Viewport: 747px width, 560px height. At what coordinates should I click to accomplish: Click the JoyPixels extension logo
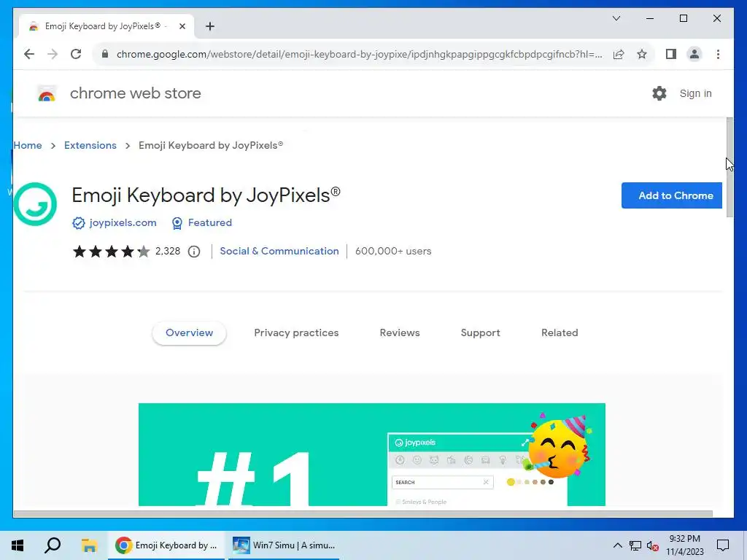[x=35, y=204]
